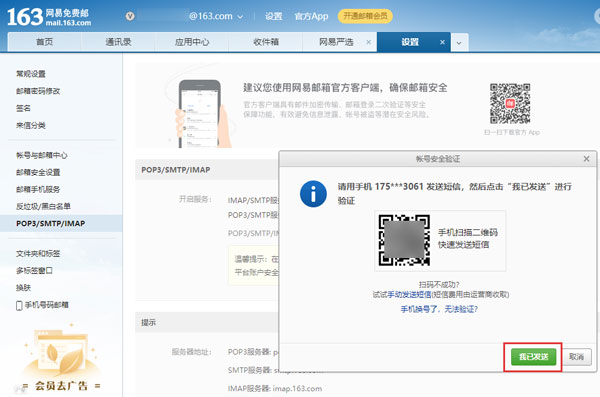Screen dimensions: 600x397
Task: Close the 帐号安全验证 dialog
Action: 586,158
